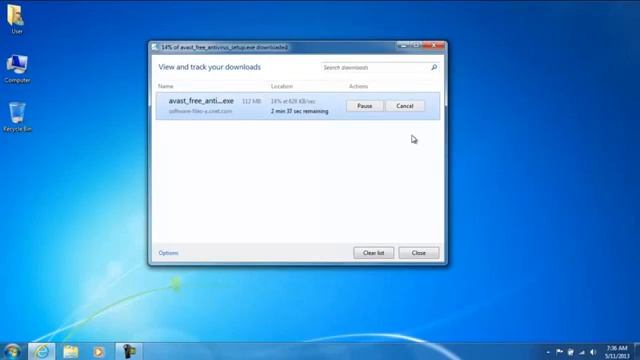Open the Windows Start menu
Viewport: 640px width, 360px height.
point(12,351)
